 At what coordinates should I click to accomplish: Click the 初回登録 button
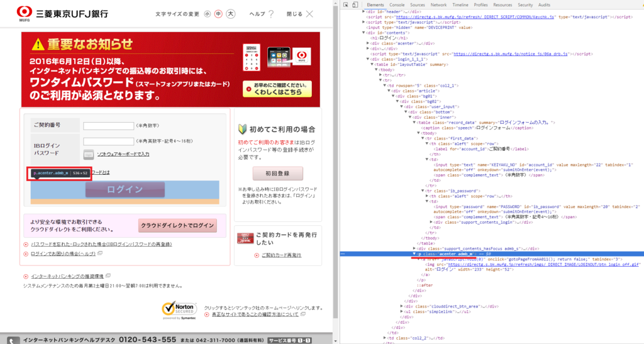pyautogui.click(x=277, y=173)
